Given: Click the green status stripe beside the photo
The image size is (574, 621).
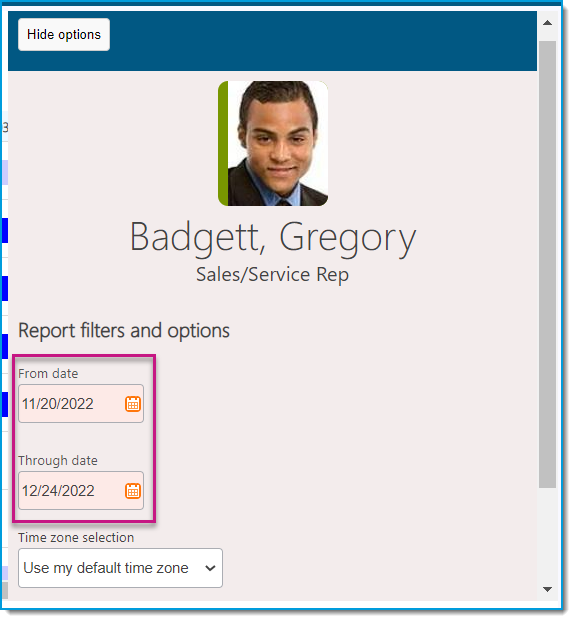Looking at the screenshot, I should pyautogui.click(x=223, y=143).
